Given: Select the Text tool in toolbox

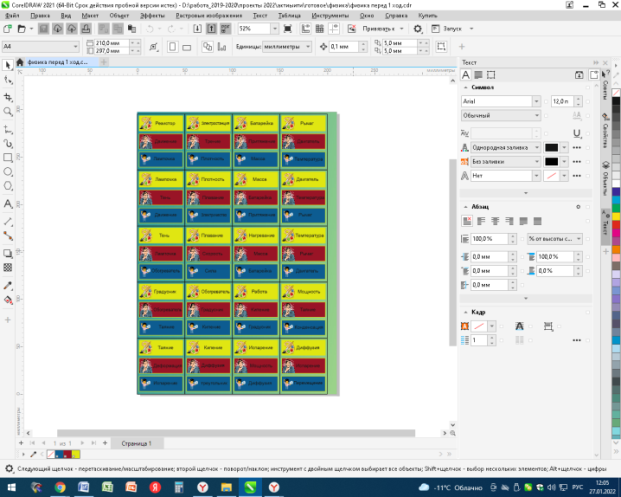Looking at the screenshot, I should pyautogui.click(x=8, y=203).
